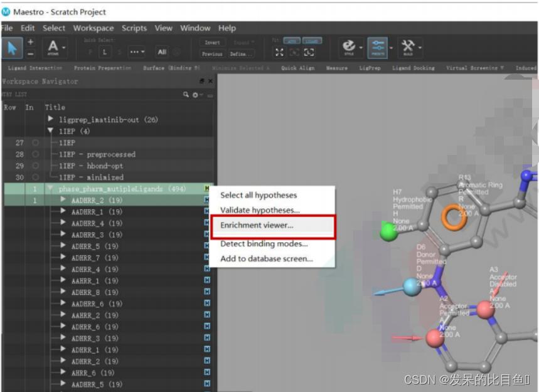Open Protein Preparation shortcut
This screenshot has height=392, width=539.
102,68
